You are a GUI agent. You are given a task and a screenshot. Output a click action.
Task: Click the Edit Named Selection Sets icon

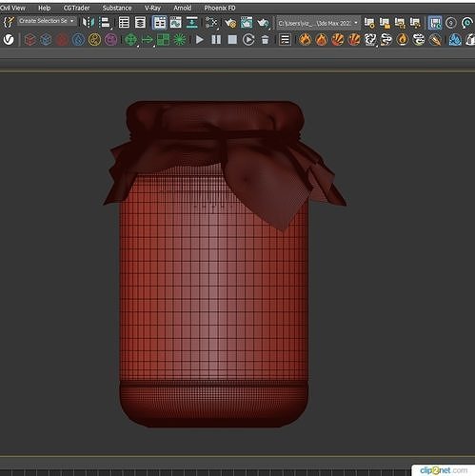coord(9,22)
